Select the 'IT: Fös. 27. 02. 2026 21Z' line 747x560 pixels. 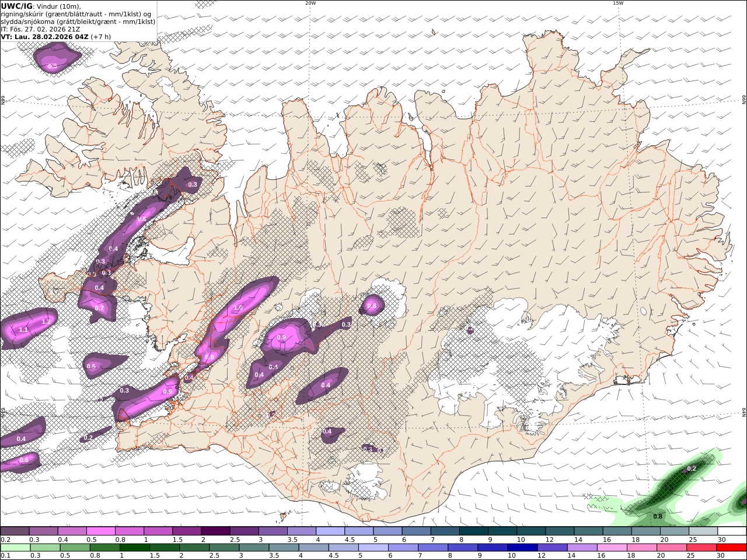tap(40, 29)
